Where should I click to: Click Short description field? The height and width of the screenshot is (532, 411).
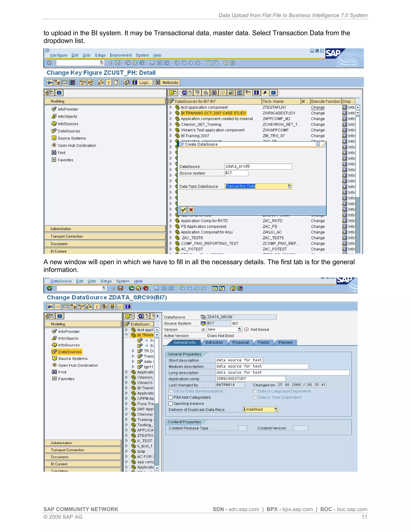(x=239, y=360)
